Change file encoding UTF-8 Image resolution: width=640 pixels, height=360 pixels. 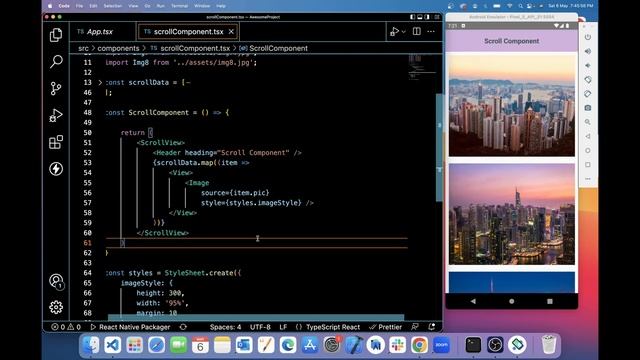[260, 327]
